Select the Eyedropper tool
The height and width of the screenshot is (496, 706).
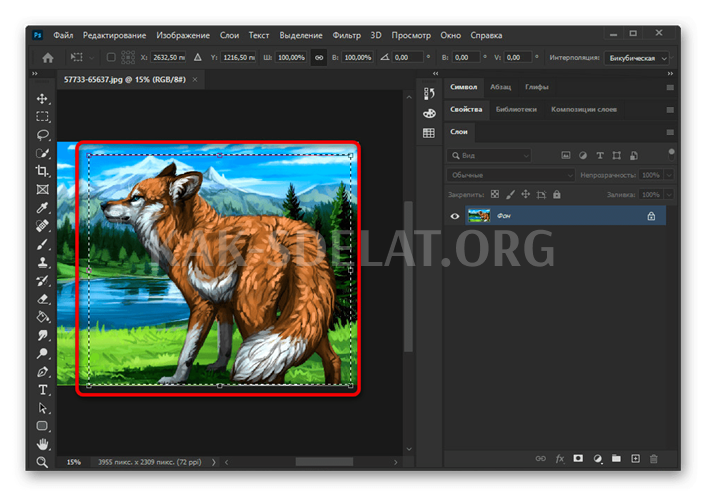42,207
